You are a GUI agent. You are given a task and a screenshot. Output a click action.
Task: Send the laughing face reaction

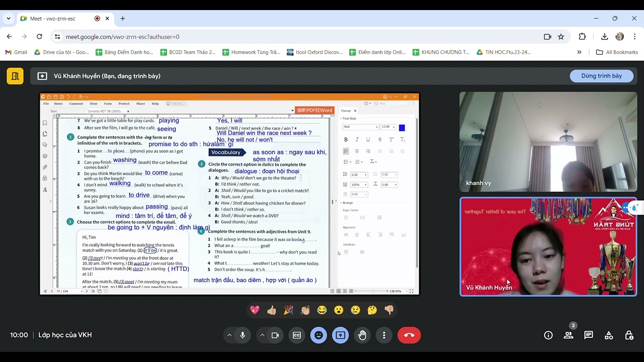click(x=322, y=310)
